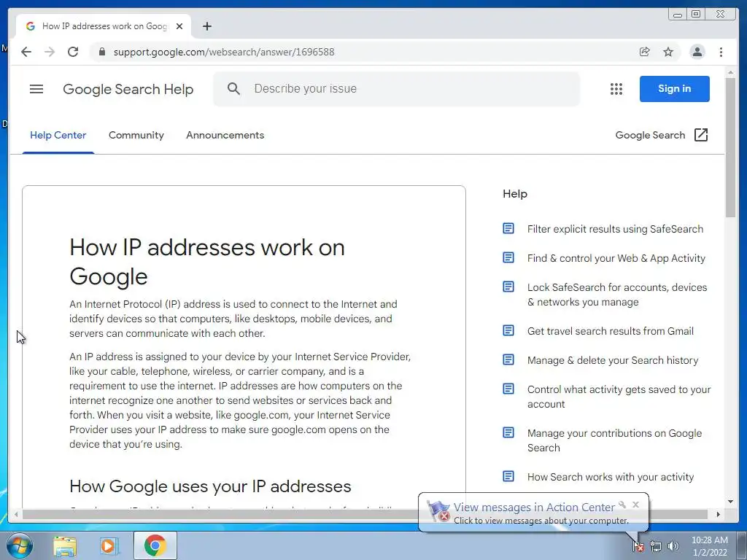Viewport: 747px width, 560px height.
Task: Open 'Manage & delete your Search history'
Action: click(x=613, y=360)
